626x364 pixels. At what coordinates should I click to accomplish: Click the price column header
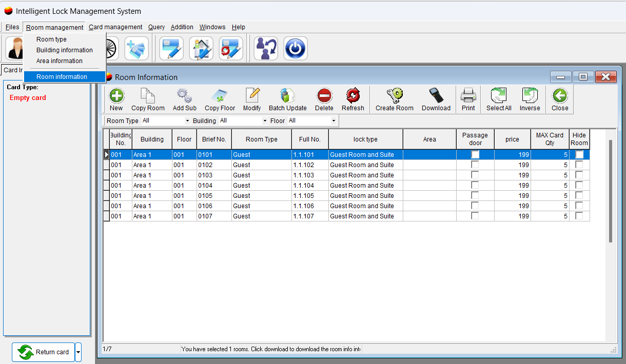(x=512, y=139)
